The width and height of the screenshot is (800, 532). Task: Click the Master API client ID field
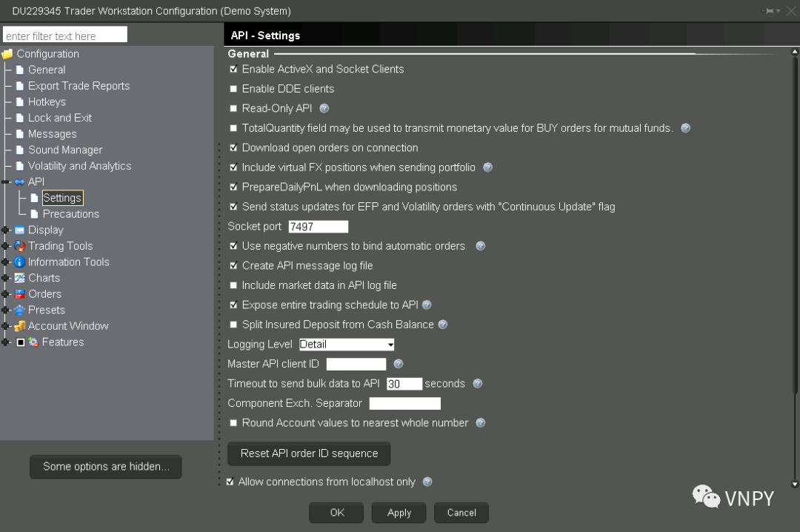click(356, 364)
